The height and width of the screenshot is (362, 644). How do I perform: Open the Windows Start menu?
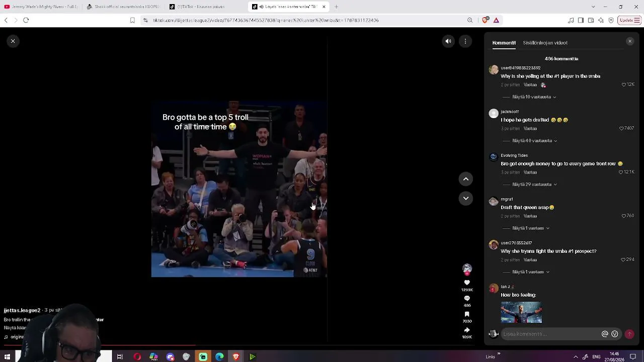(7, 357)
